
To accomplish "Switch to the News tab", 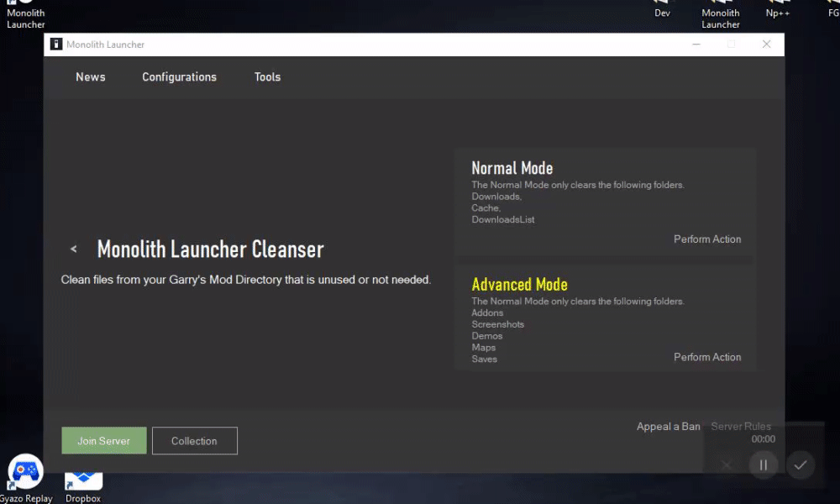I will [x=91, y=77].
